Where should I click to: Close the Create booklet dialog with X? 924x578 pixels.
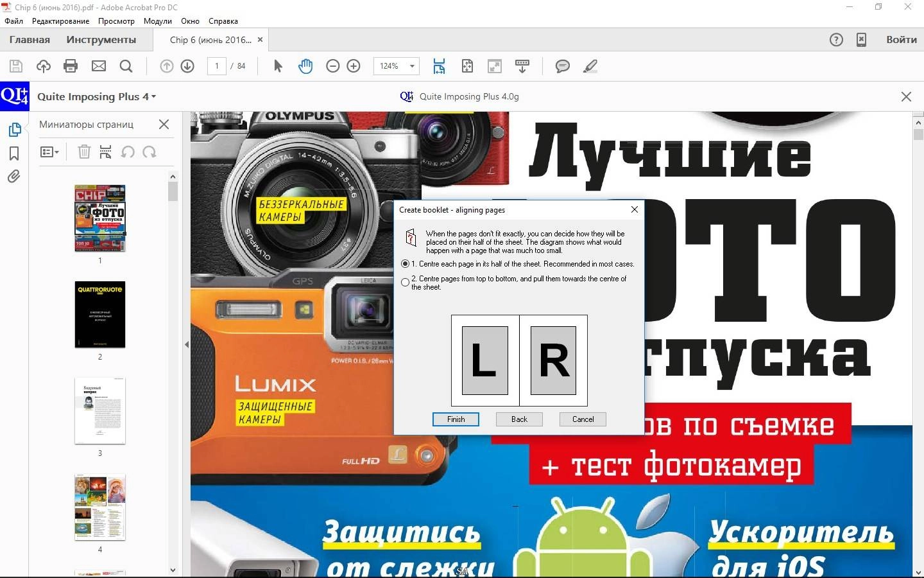click(634, 209)
